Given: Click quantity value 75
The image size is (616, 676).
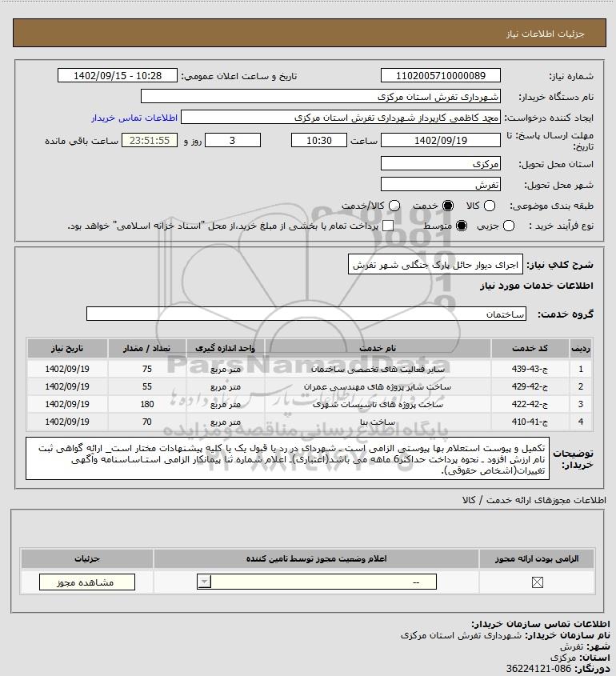Looking at the screenshot, I should click(x=147, y=369).
